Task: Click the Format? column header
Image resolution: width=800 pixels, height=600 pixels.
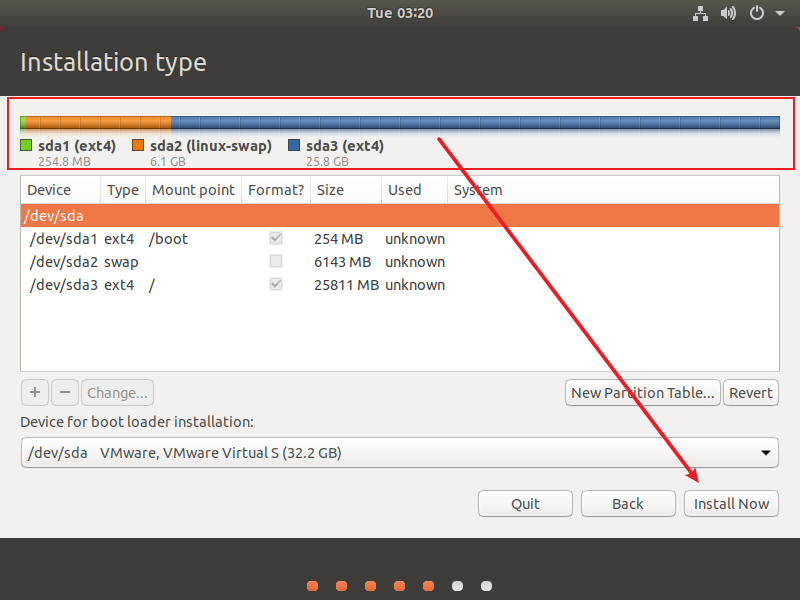Action: [x=276, y=190]
